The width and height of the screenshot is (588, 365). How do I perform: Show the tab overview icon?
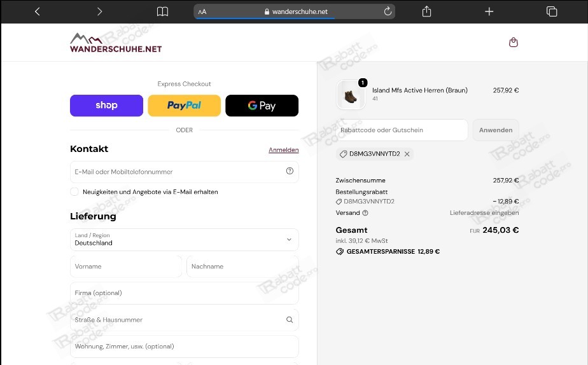(x=552, y=11)
